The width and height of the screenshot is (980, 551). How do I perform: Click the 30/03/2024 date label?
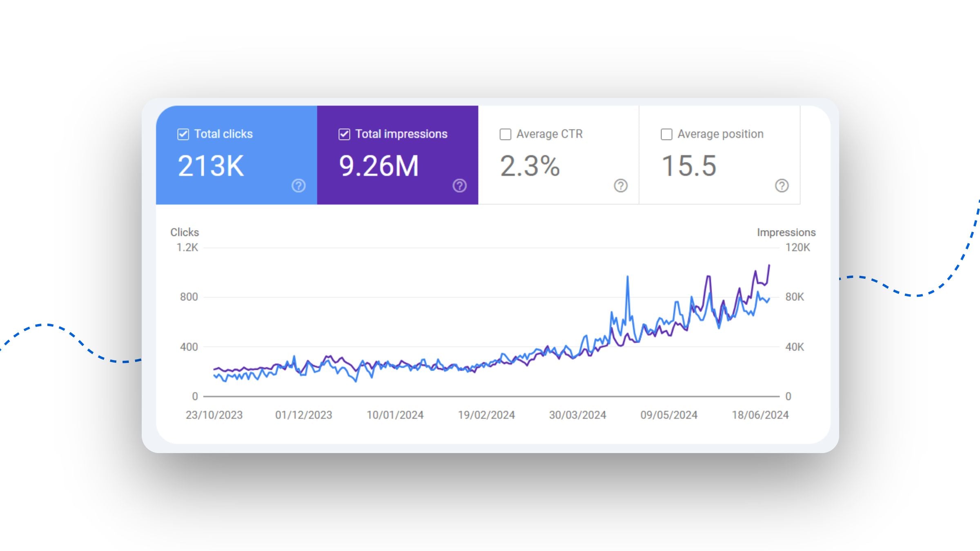[x=577, y=415]
